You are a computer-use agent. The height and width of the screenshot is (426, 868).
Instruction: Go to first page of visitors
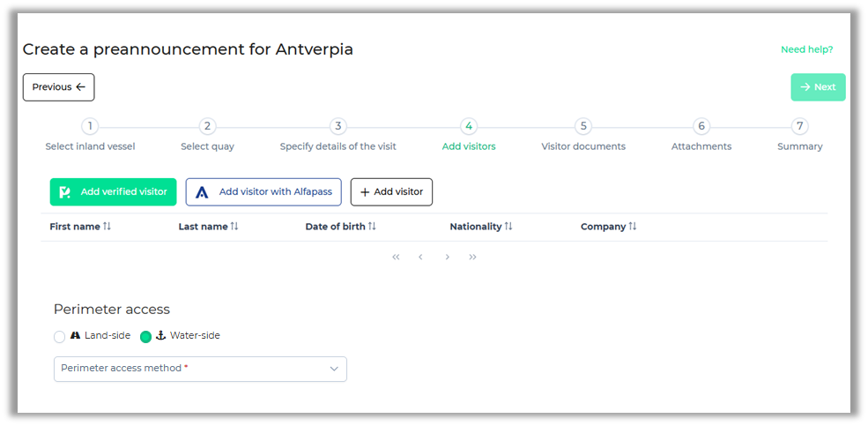point(396,257)
